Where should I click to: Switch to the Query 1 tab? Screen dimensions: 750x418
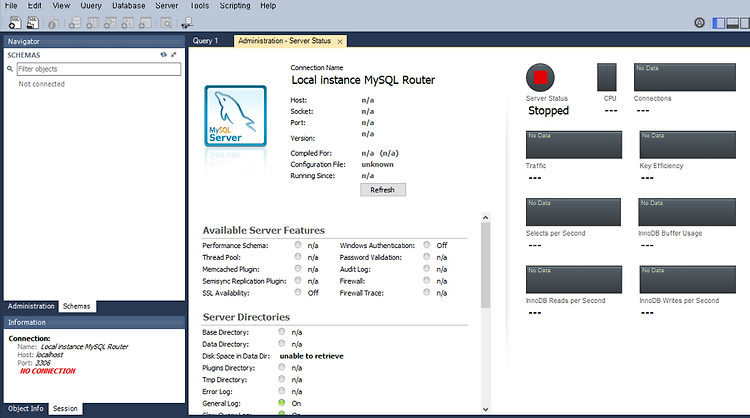[x=205, y=41]
